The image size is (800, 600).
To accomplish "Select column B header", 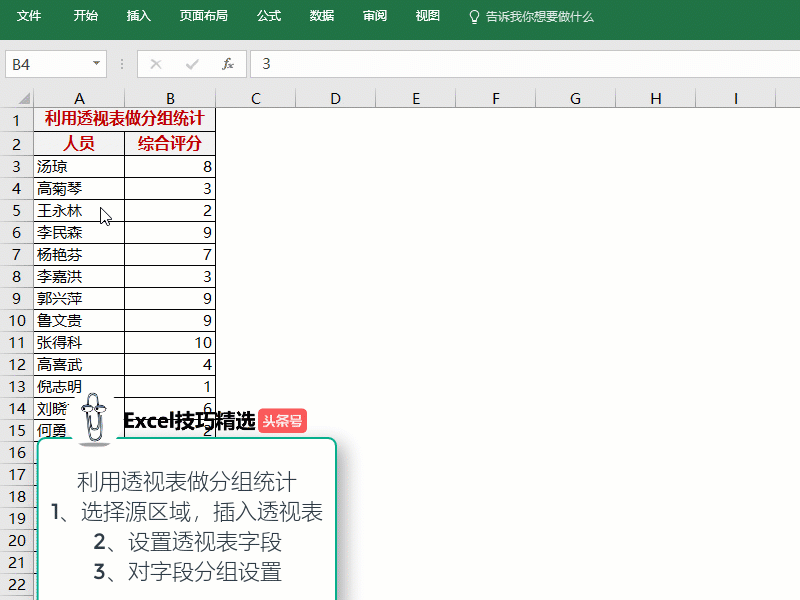I will [170, 98].
